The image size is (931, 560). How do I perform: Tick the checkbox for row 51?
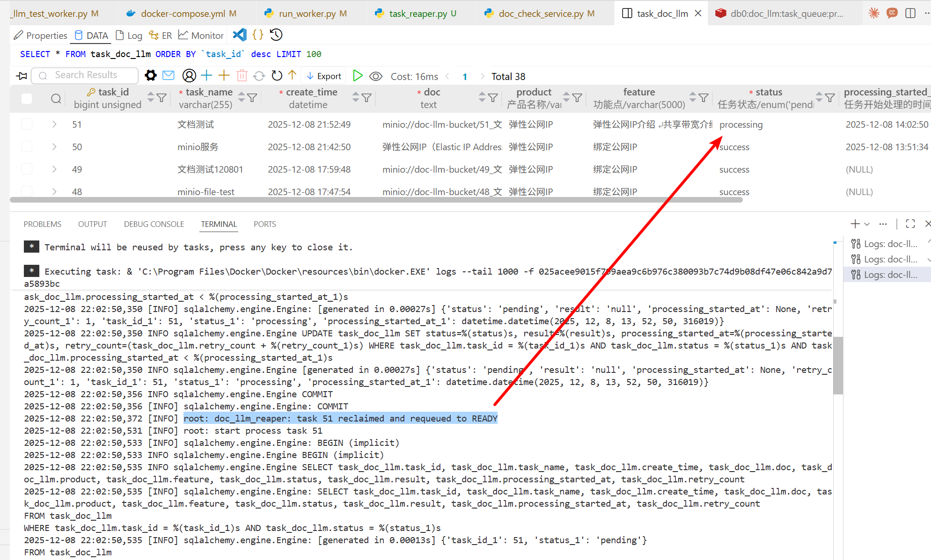[27, 124]
